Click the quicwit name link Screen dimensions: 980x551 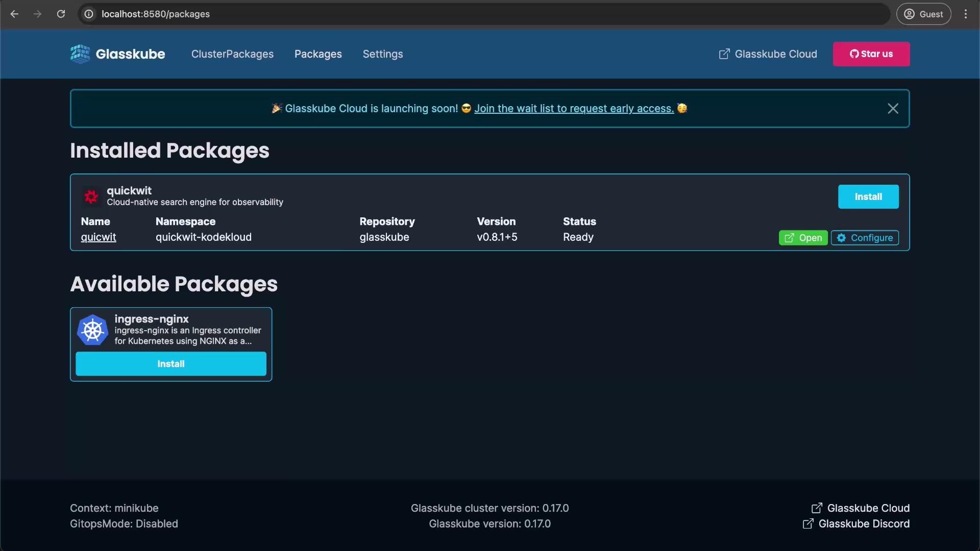pos(99,237)
